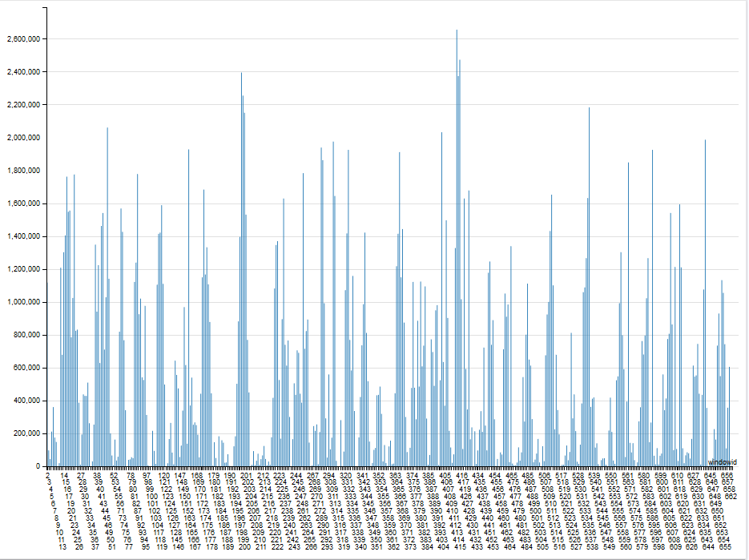Click x-axis label 2 at far left
This screenshot has width=749, height=560.
pos(48,476)
